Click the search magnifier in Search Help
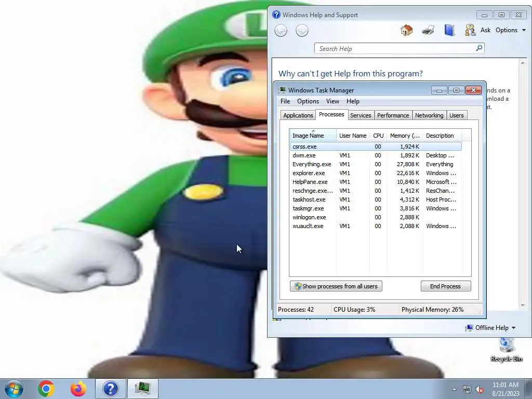This screenshot has height=399, width=532. (479, 48)
